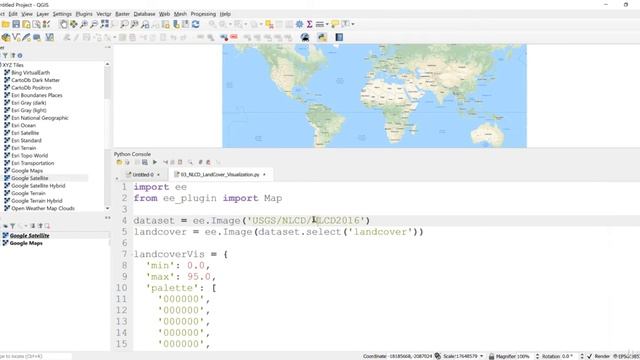Open the dropdown on the Untitled-0 tab
The height and width of the screenshot is (360, 640).
[x=158, y=175]
